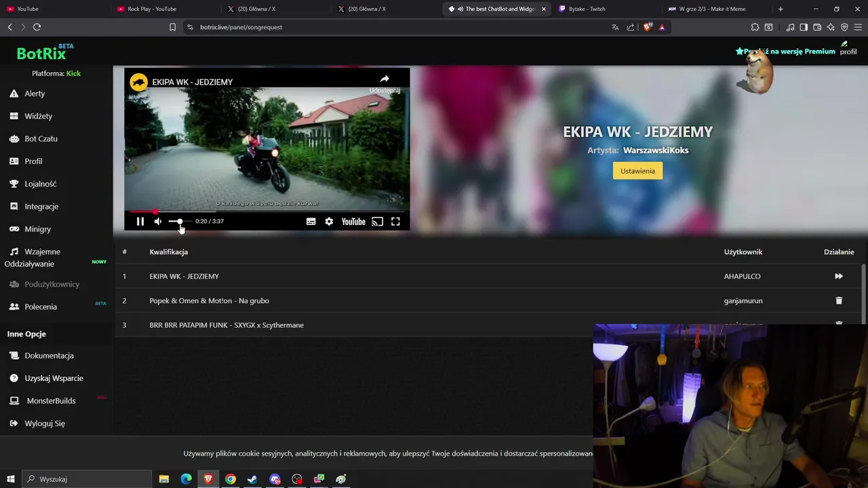
Task: Open the video on YouTube logo link
Action: click(353, 222)
